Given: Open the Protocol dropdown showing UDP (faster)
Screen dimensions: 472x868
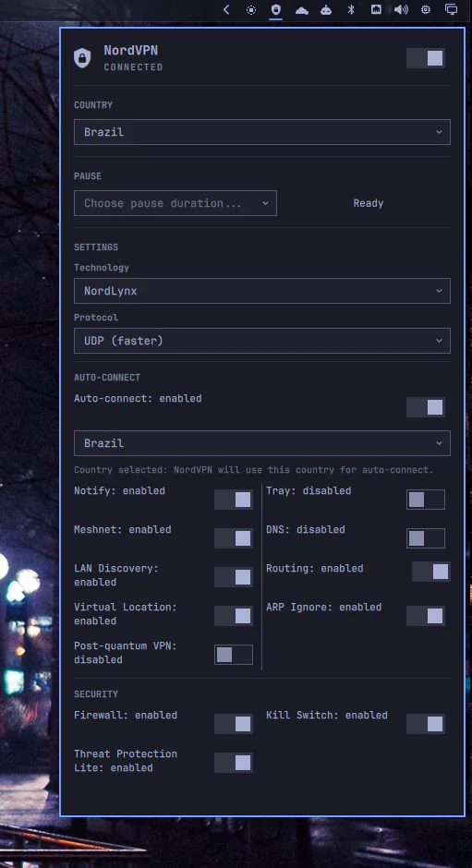Looking at the screenshot, I should (262, 341).
